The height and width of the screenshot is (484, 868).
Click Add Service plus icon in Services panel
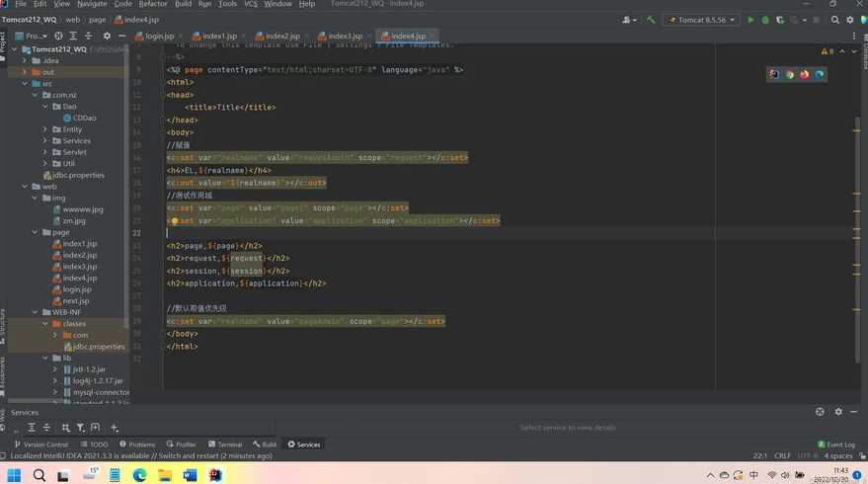pos(114,428)
